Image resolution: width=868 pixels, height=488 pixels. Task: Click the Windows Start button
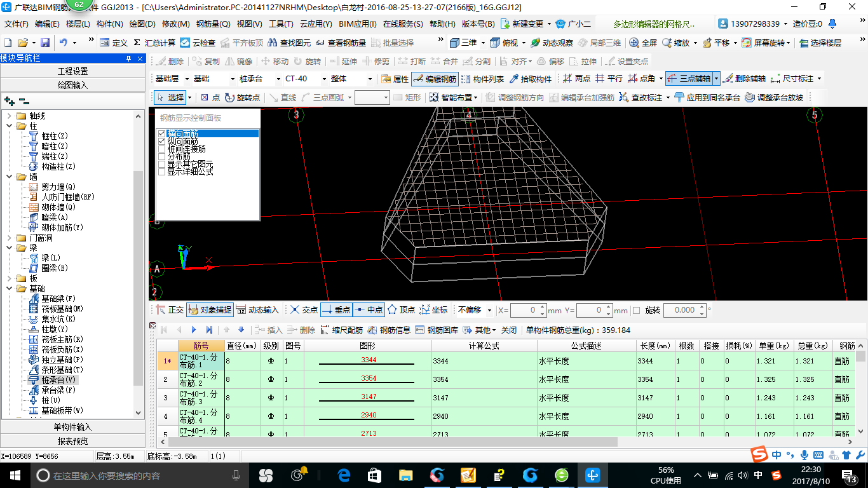(15, 475)
